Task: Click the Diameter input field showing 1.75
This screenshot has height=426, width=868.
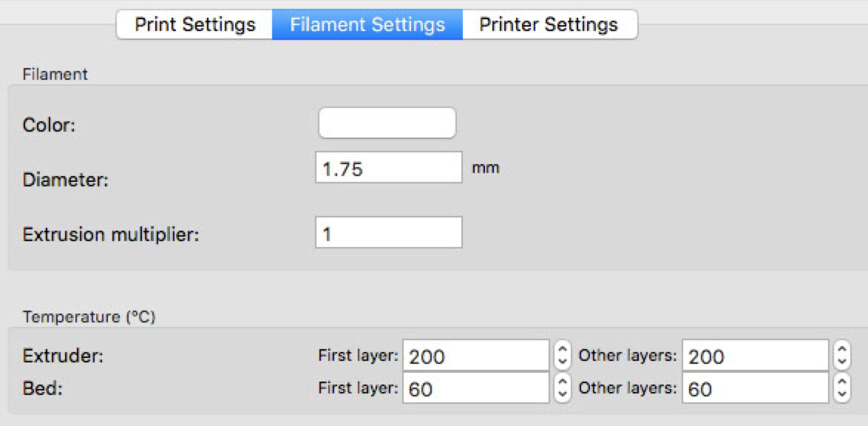Action: (389, 167)
